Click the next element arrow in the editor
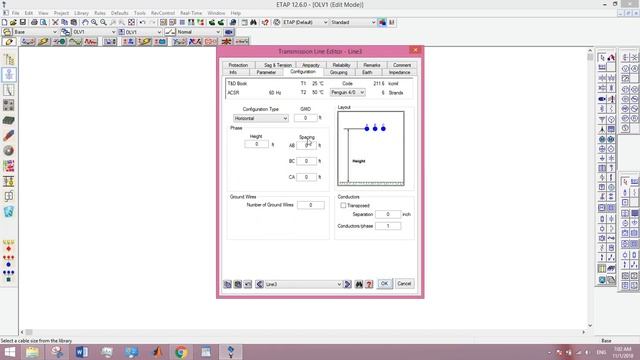Screen dimensions: 640x360 [347, 284]
